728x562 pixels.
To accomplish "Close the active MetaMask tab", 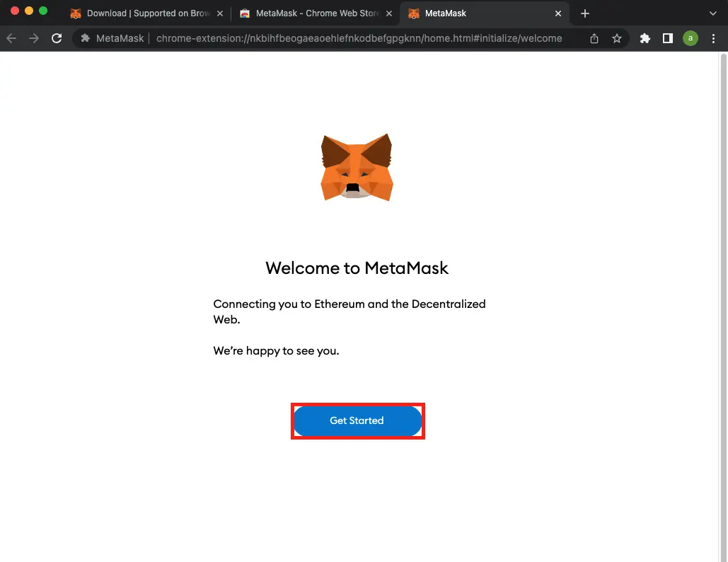I will pyautogui.click(x=558, y=13).
